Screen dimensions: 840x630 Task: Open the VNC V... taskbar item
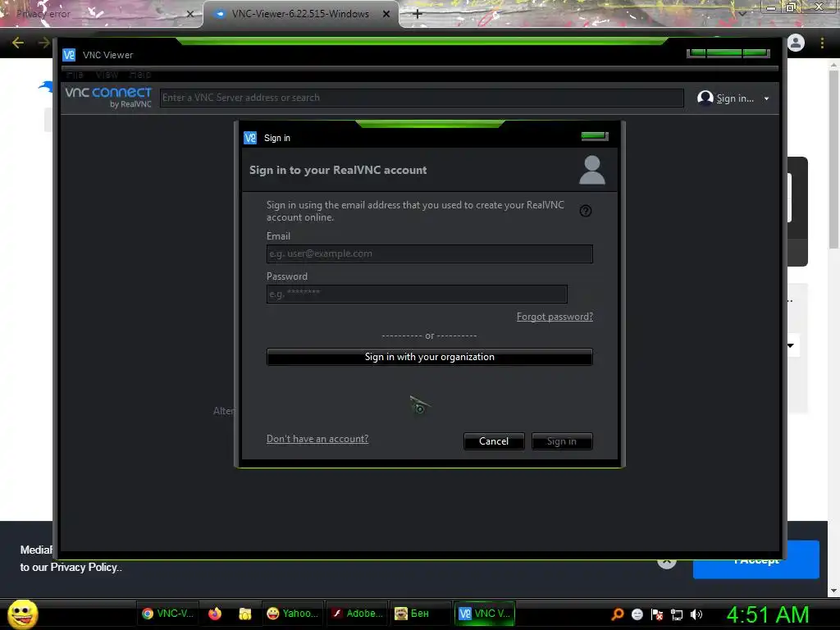[x=484, y=614]
